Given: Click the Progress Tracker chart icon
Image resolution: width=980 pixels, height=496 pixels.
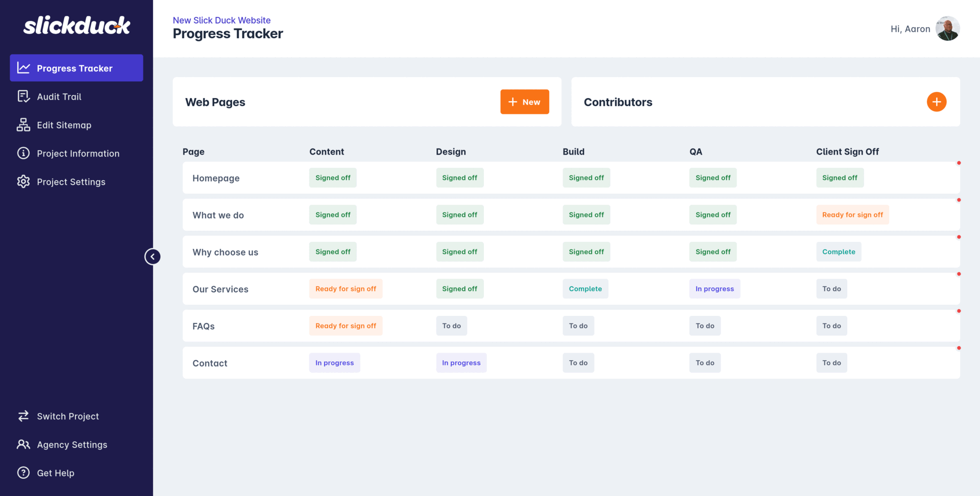Looking at the screenshot, I should 23,68.
